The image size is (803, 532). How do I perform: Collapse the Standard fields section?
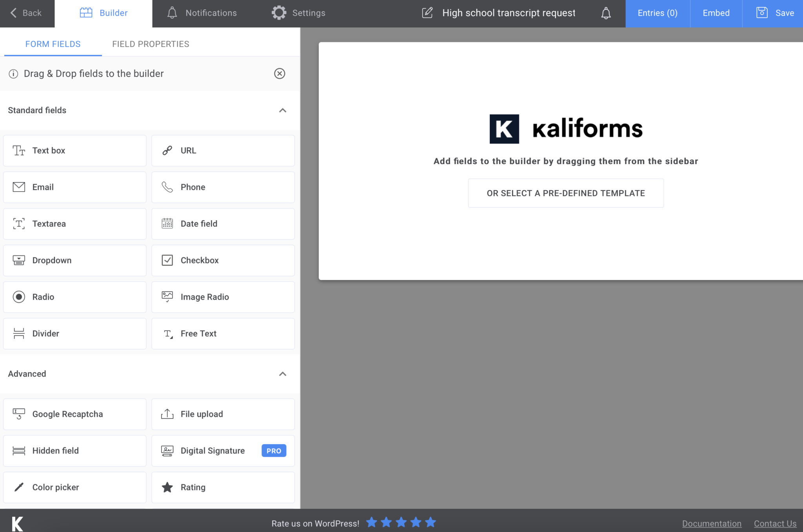pyautogui.click(x=283, y=110)
